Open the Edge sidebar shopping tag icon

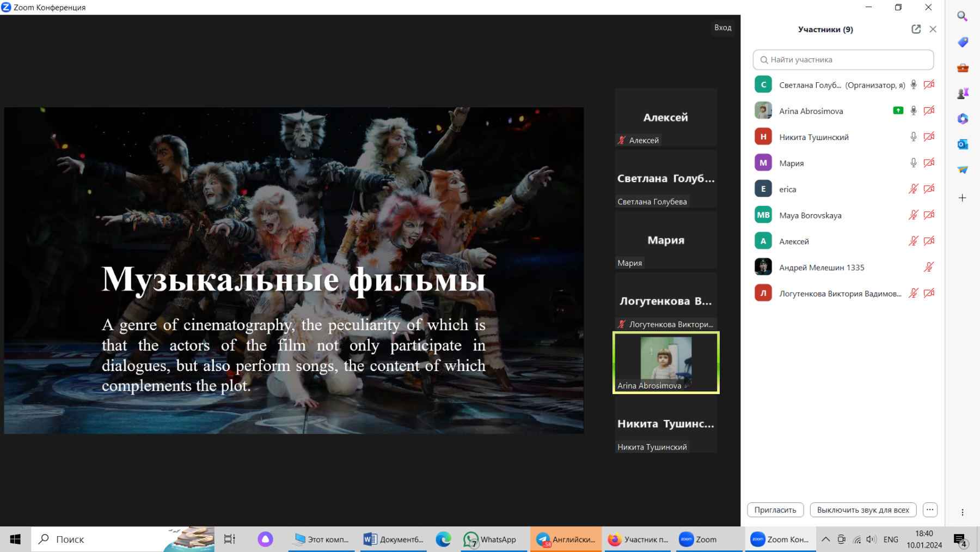tap(963, 42)
